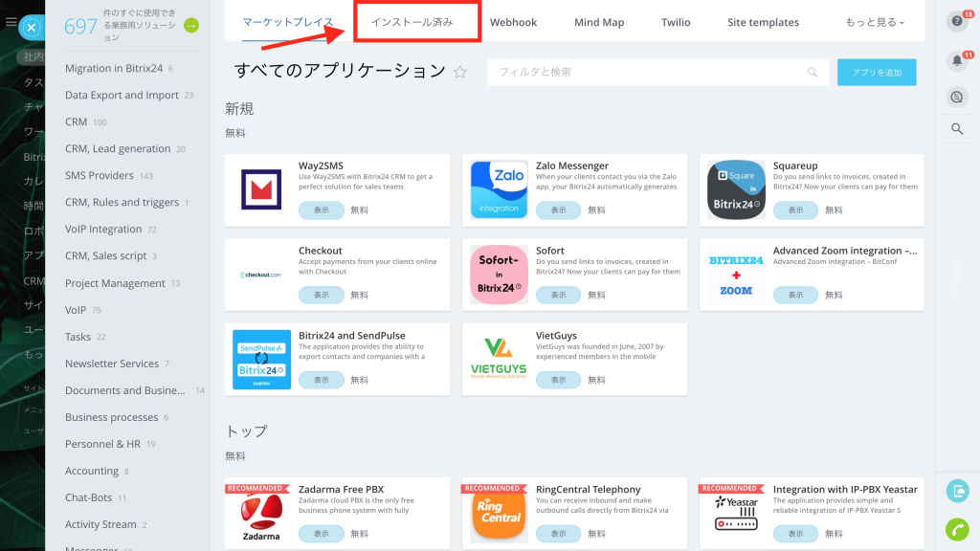980x551 pixels.
Task: Open the help question mark icon
Action: 957,21
